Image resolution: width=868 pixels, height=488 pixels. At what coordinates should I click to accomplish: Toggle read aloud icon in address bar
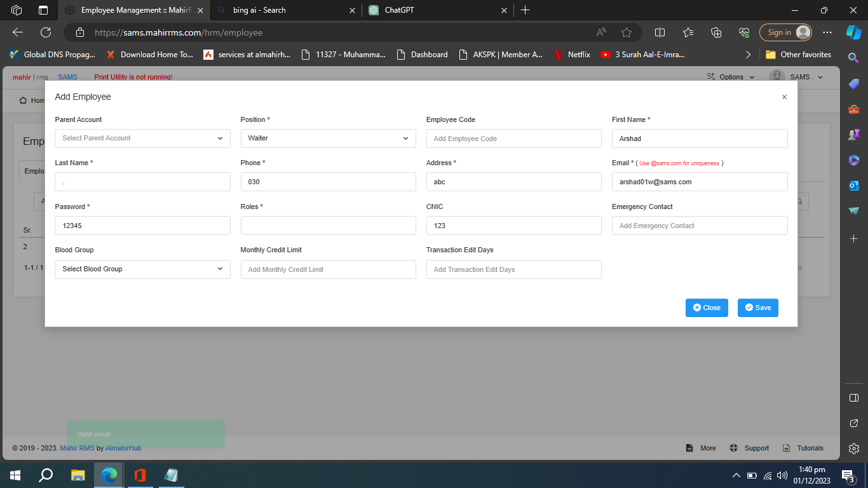[601, 32]
